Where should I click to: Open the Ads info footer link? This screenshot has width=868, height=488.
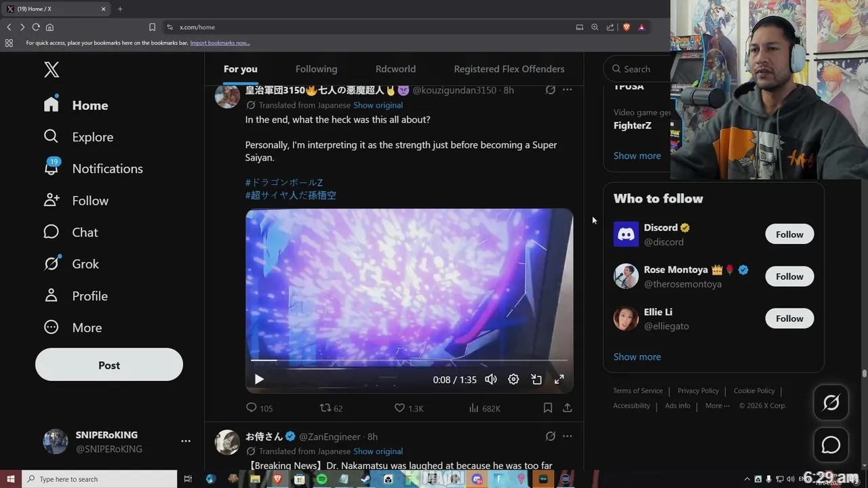click(677, 406)
